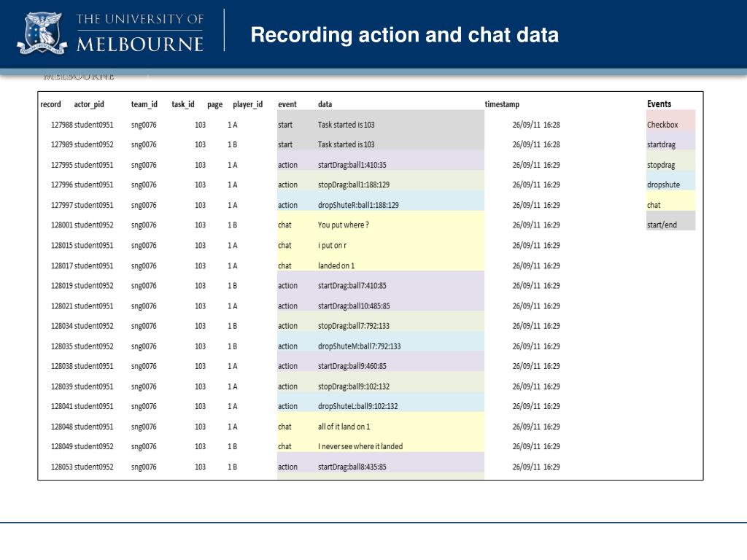The height and width of the screenshot is (560, 747).
Task: Click the 'Events' legend heading
Action: (659, 104)
